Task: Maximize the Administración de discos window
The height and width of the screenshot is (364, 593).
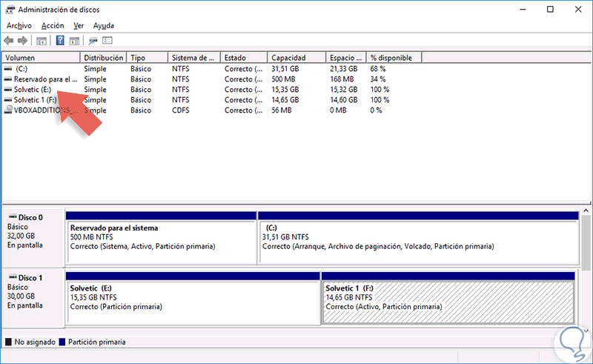Action: coord(550,10)
